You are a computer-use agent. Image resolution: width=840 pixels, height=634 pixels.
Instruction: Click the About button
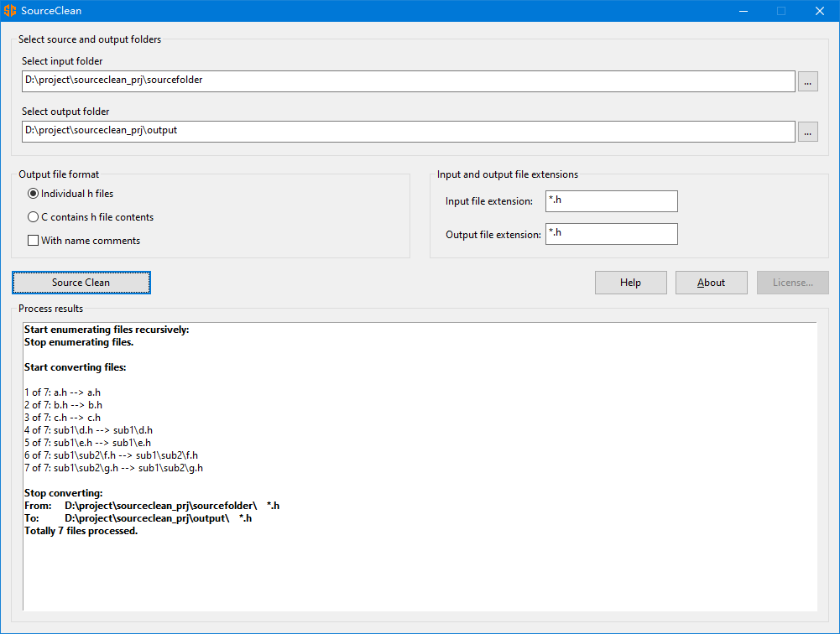tap(711, 283)
